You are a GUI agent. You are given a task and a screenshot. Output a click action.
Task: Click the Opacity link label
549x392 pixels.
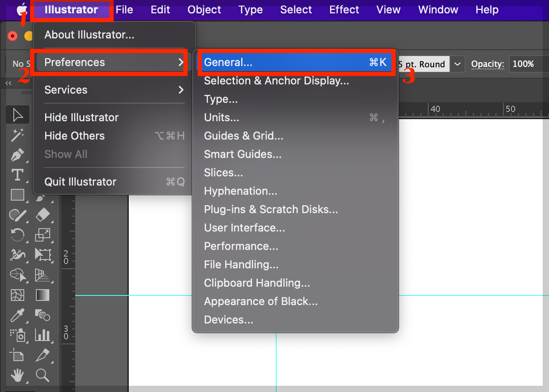tap(488, 64)
